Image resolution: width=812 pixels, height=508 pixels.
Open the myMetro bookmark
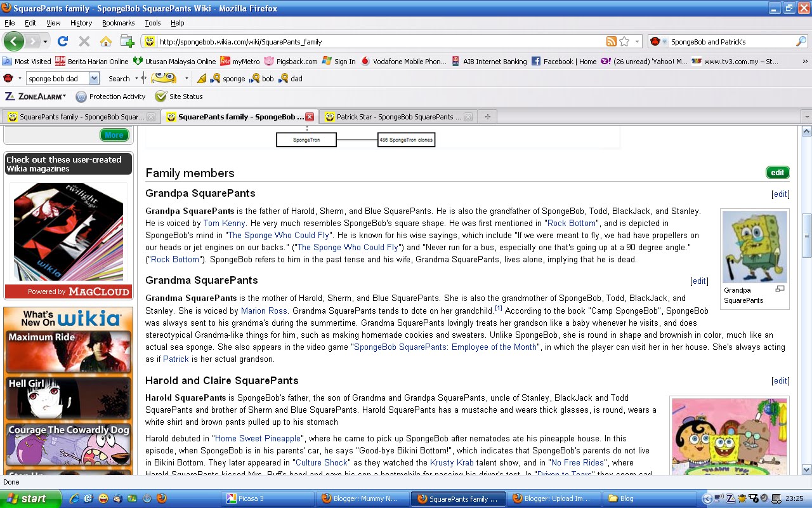pos(240,62)
